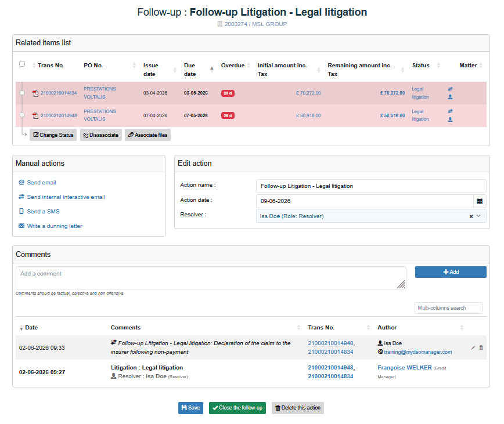Viewport: 504px width, 424px height.
Task: Choose Send email manual action
Action: (41, 183)
